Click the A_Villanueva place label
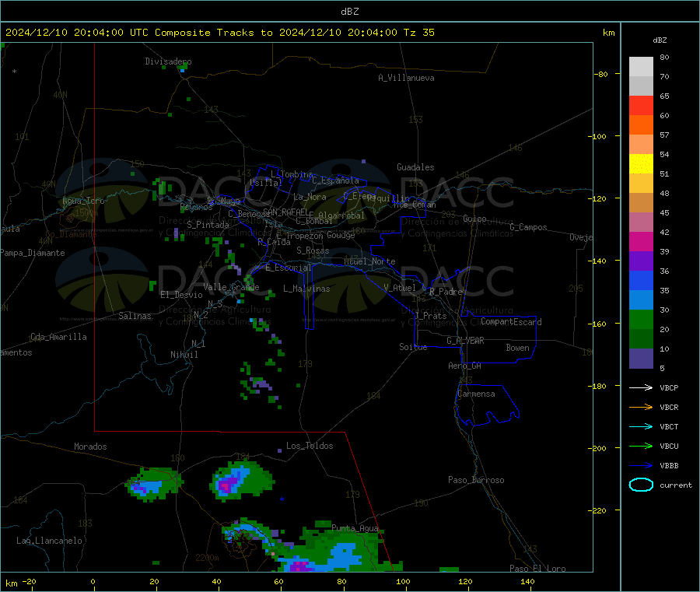 (x=406, y=78)
